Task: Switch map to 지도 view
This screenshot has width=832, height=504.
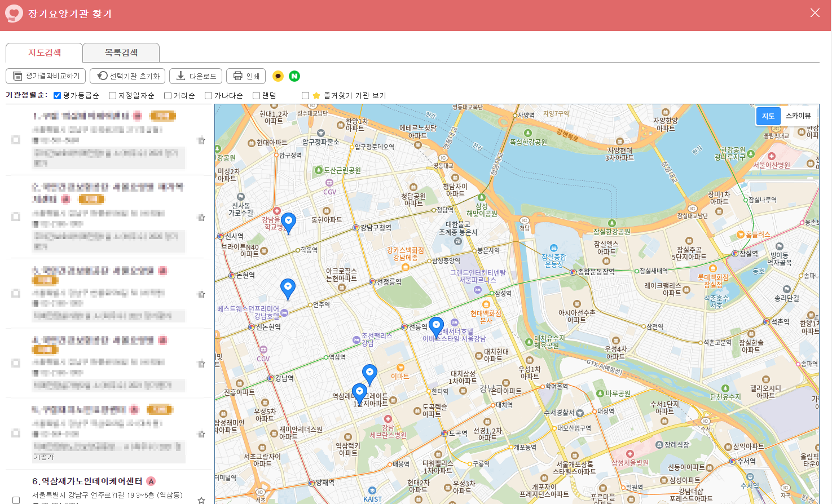Action: tap(768, 116)
